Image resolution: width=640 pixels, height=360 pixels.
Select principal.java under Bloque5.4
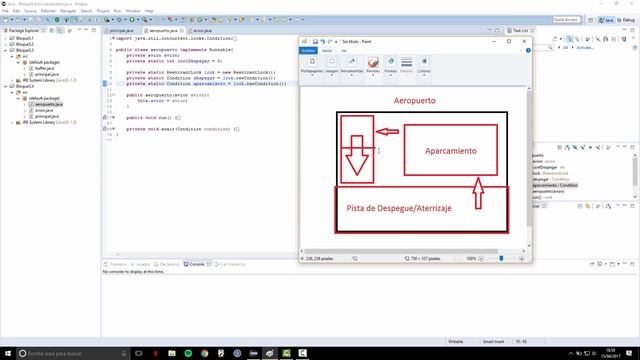47,116
